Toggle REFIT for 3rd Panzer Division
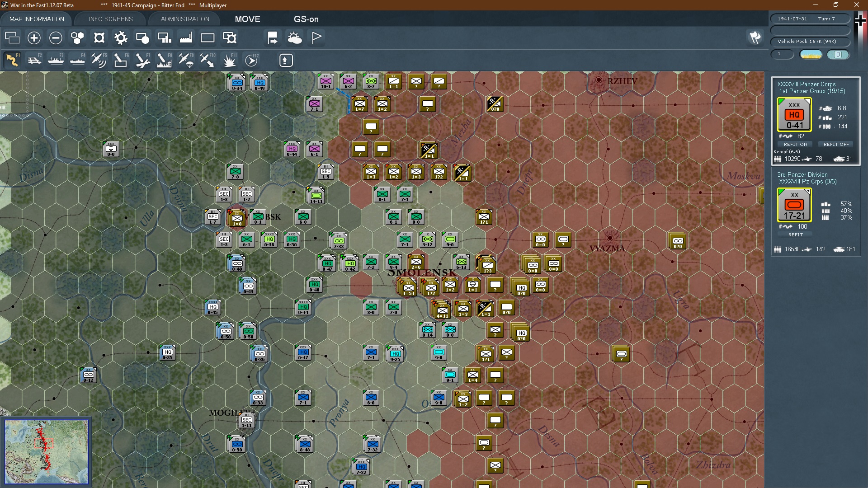Viewport: 868px width, 488px height. pos(795,235)
